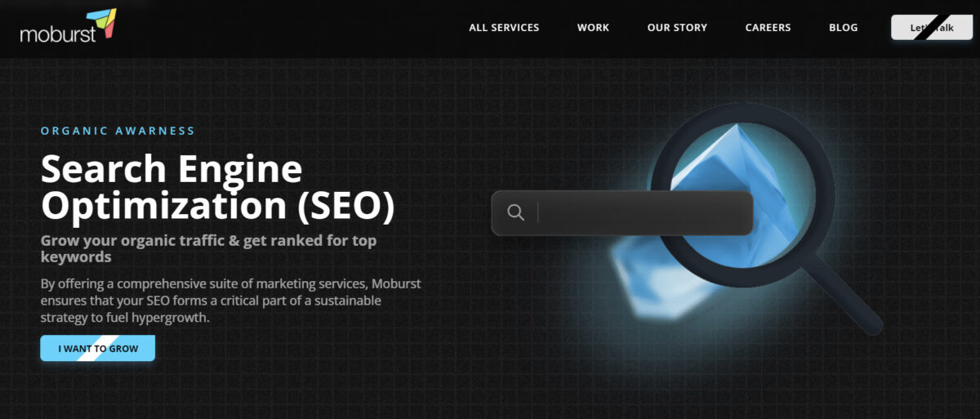Open the OUR STORY nav link
980x419 pixels.
click(677, 28)
